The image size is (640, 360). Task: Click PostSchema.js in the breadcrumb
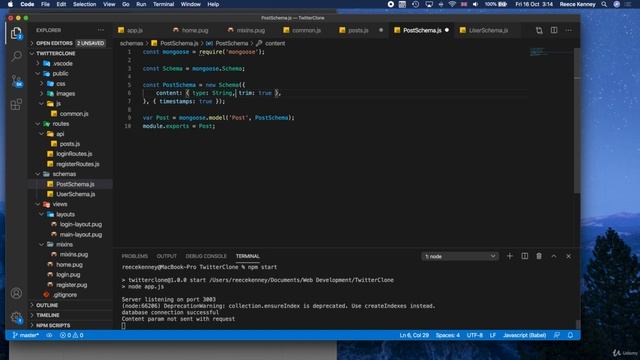pyautogui.click(x=179, y=43)
